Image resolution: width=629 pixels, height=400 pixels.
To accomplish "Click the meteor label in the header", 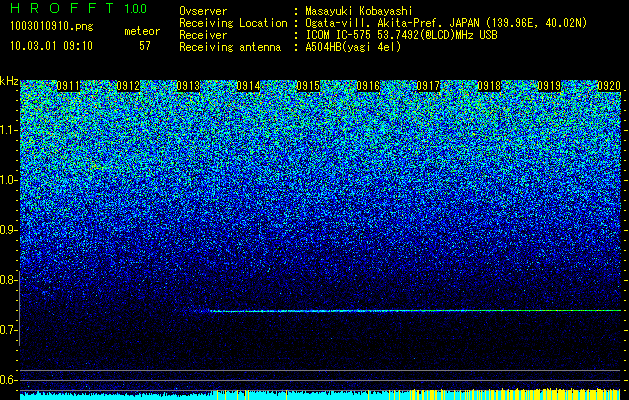I will point(142,31).
